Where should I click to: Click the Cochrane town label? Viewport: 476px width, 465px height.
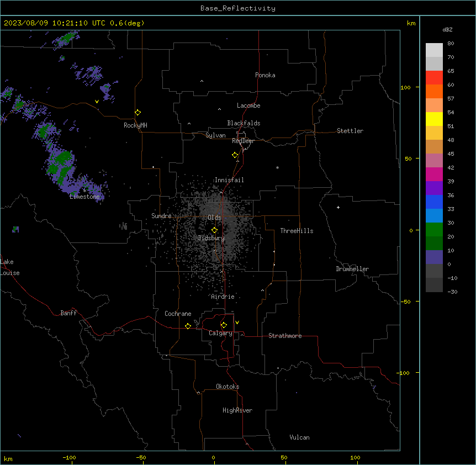point(178,314)
